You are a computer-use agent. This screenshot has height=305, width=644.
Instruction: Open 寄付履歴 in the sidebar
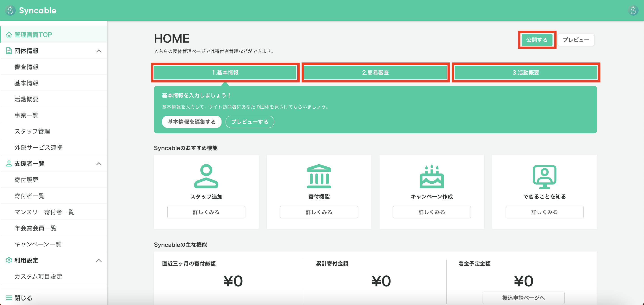(53, 180)
